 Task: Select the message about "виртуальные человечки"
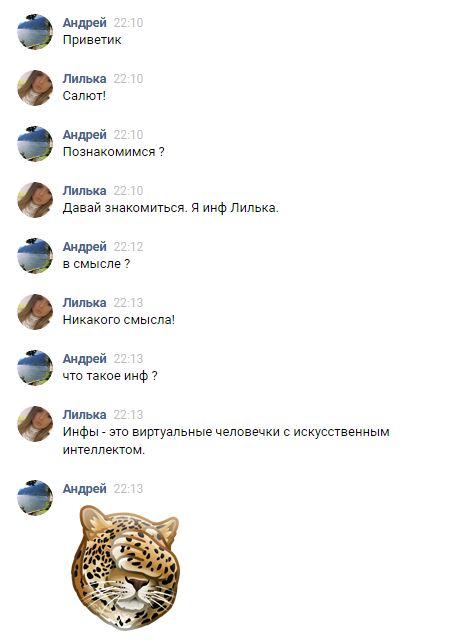pyautogui.click(x=226, y=441)
